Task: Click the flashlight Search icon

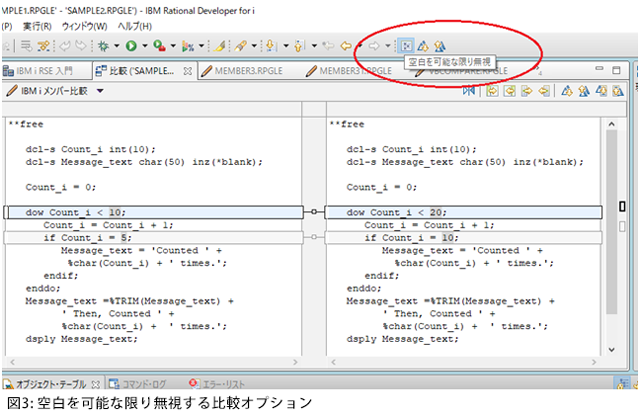Action: point(241,46)
